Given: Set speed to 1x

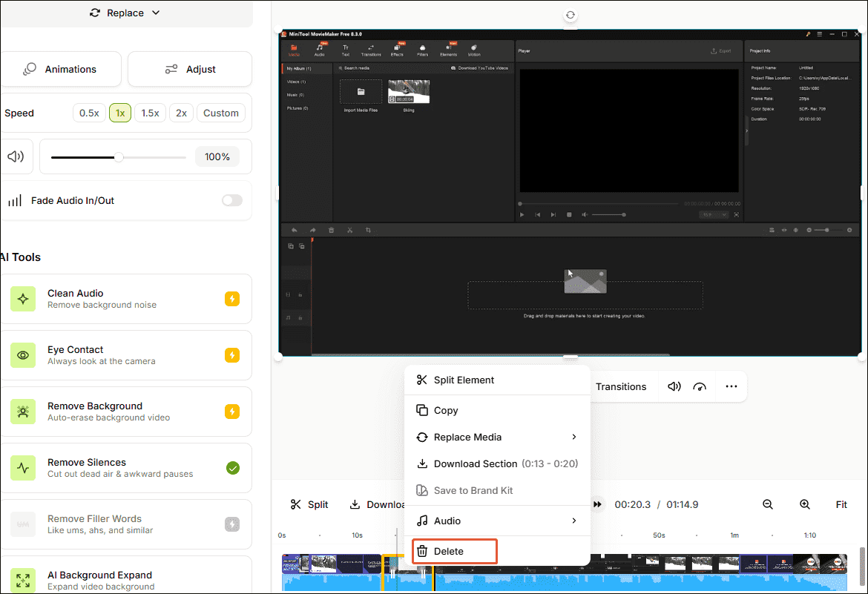Looking at the screenshot, I should tap(120, 113).
